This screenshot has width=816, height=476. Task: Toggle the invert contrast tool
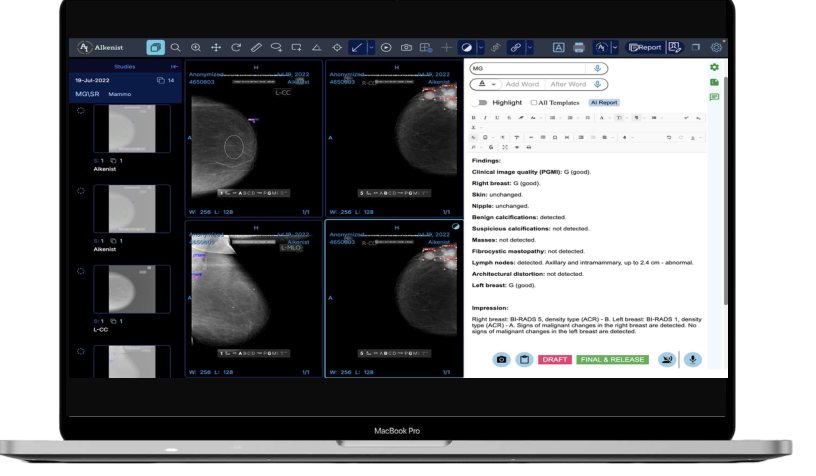pyautogui.click(x=467, y=47)
